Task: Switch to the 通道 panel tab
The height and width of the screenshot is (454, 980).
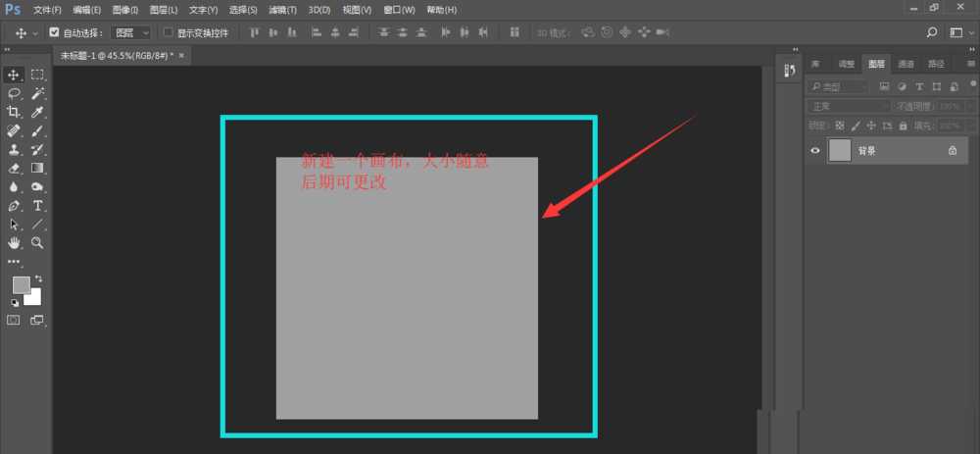Action: [906, 64]
